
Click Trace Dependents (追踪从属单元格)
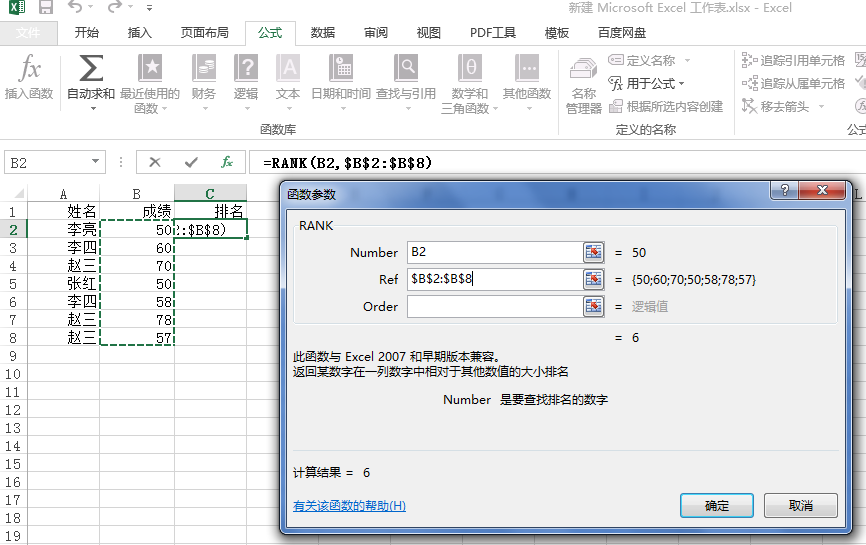click(x=793, y=83)
